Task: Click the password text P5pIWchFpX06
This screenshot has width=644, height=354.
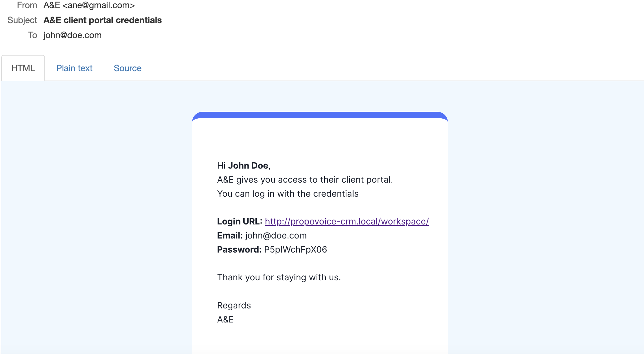Action: click(x=295, y=249)
